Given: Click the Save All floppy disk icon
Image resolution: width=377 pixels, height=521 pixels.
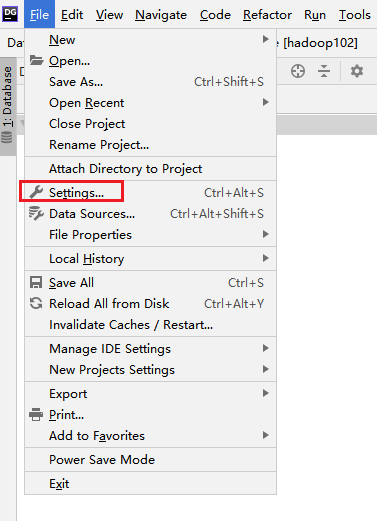Looking at the screenshot, I should pyautogui.click(x=36, y=282).
